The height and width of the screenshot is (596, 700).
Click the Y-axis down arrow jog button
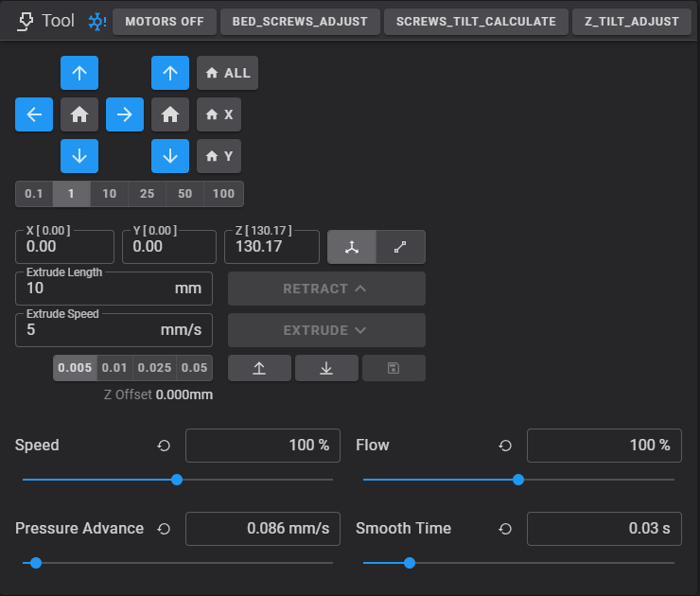pyautogui.click(x=79, y=156)
